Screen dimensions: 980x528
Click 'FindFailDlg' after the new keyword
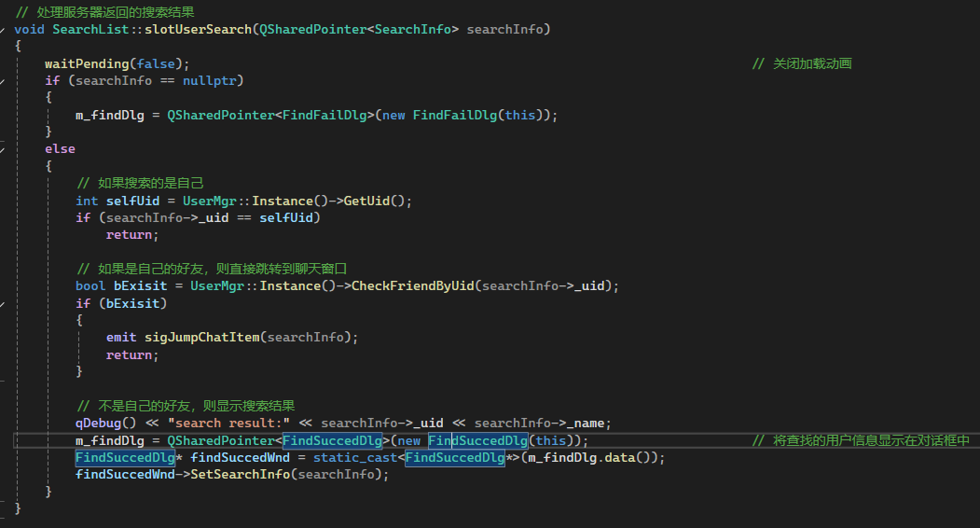click(455, 115)
